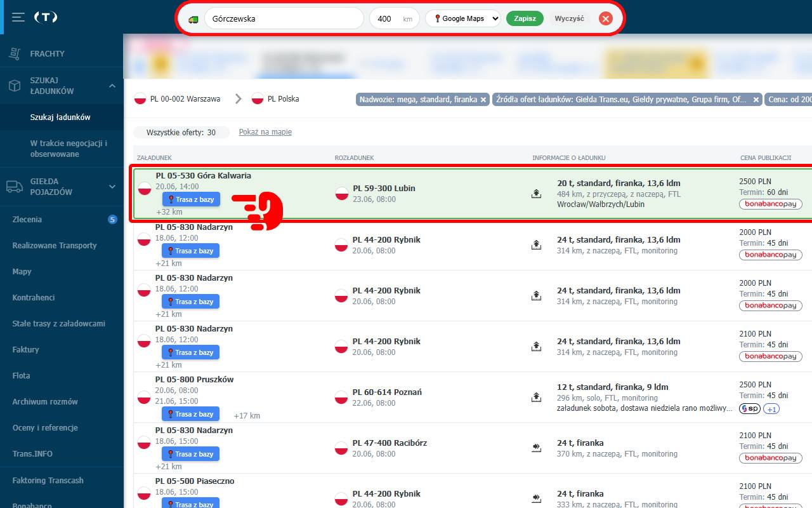The height and width of the screenshot is (508, 812).
Task: Remove the 'Źródła ofert ładunków' filter chip
Action: [x=756, y=100]
